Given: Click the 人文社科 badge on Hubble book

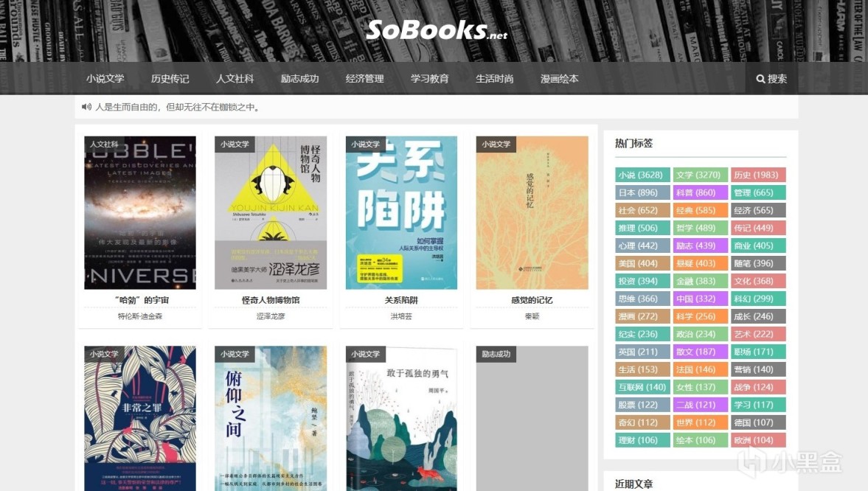Looking at the screenshot, I should pos(104,144).
